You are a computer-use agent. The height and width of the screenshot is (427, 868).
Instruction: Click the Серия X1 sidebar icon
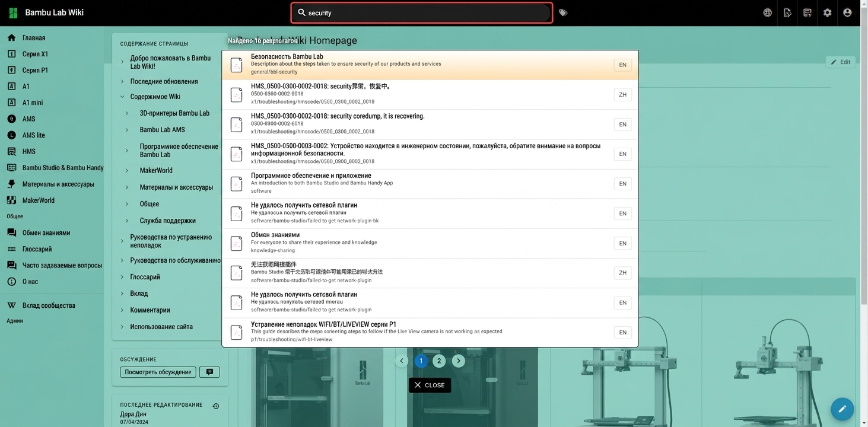pos(11,54)
